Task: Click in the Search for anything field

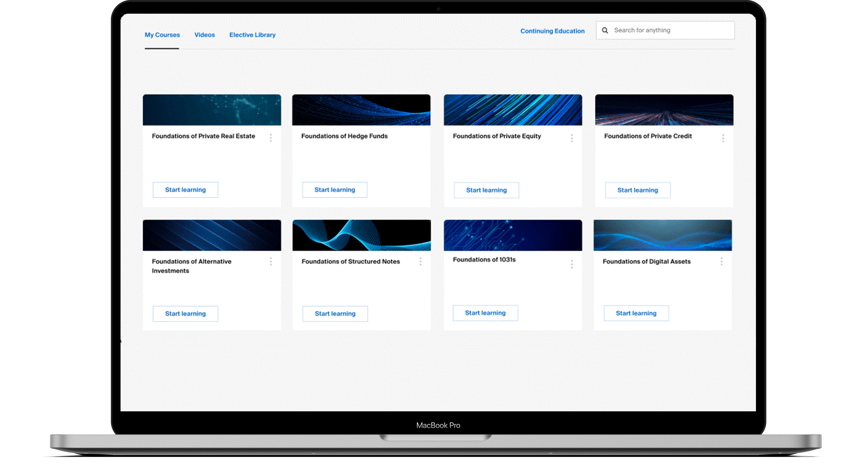Action: tap(670, 30)
